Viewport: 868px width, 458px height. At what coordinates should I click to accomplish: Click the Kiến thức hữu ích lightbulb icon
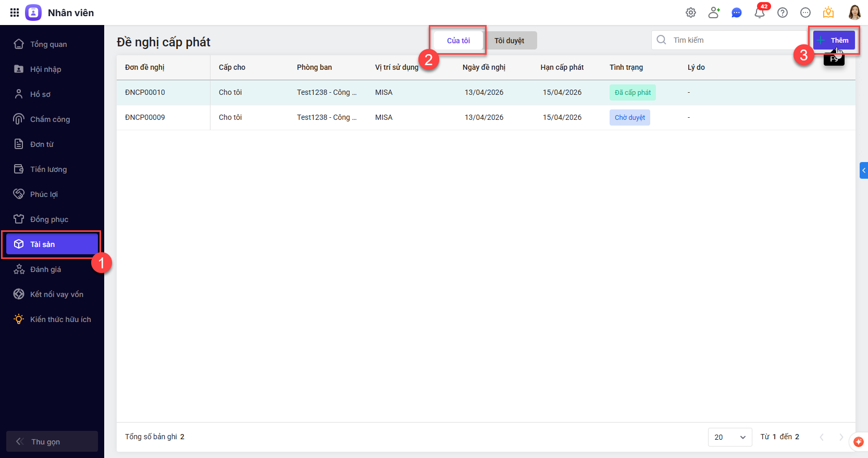19,319
